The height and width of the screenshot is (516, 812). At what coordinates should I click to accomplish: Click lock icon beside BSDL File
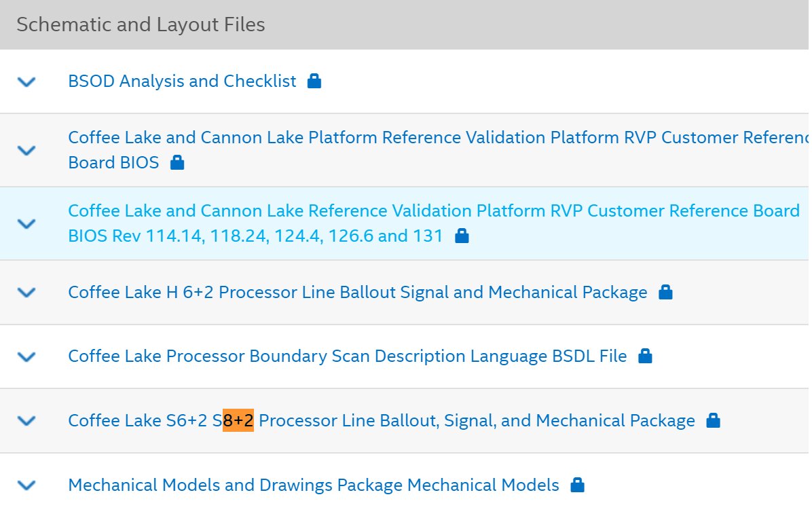pyautogui.click(x=645, y=356)
